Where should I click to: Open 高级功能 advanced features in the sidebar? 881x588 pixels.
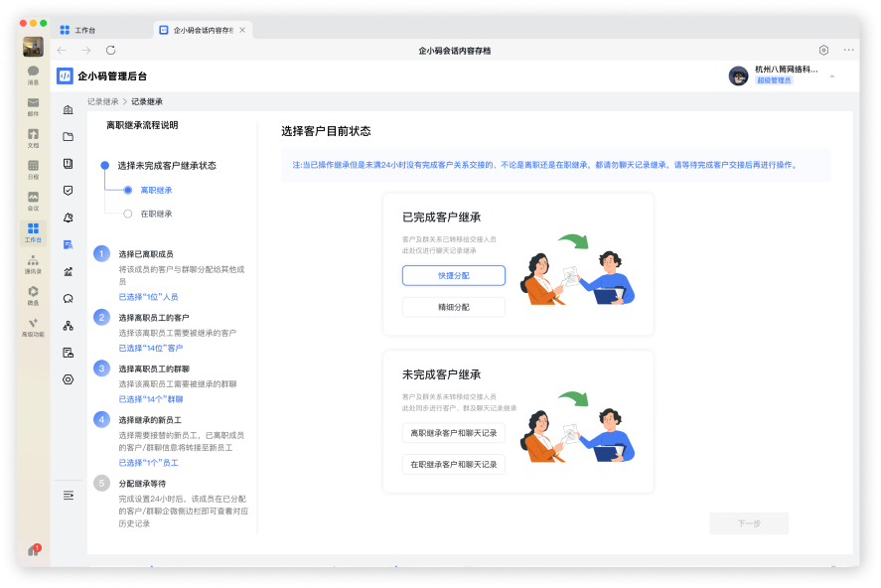33,327
